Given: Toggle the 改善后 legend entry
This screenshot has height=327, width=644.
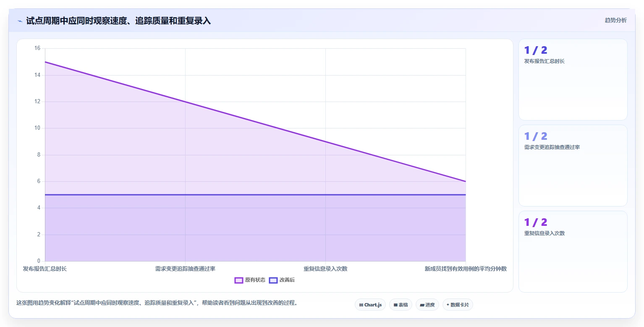Looking at the screenshot, I should (x=282, y=280).
